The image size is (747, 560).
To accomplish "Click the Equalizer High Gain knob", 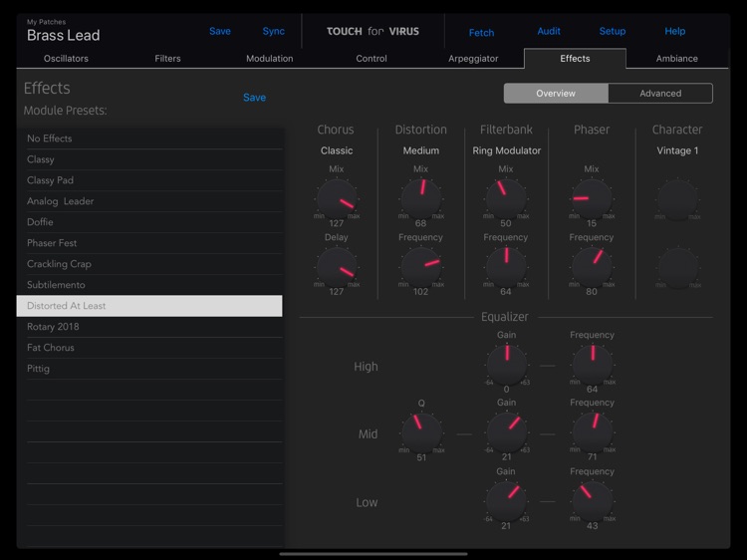I will coord(506,365).
